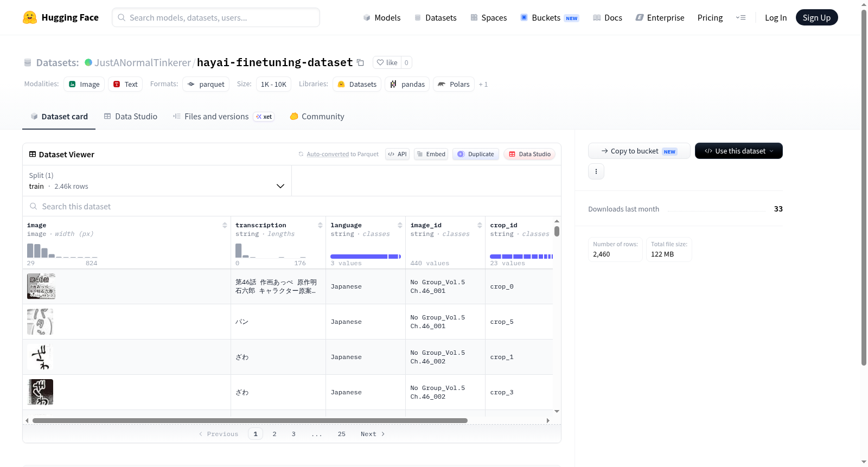Image resolution: width=868 pixels, height=467 pixels.
Task: Go to Datasets page in navbar
Action: click(435, 17)
